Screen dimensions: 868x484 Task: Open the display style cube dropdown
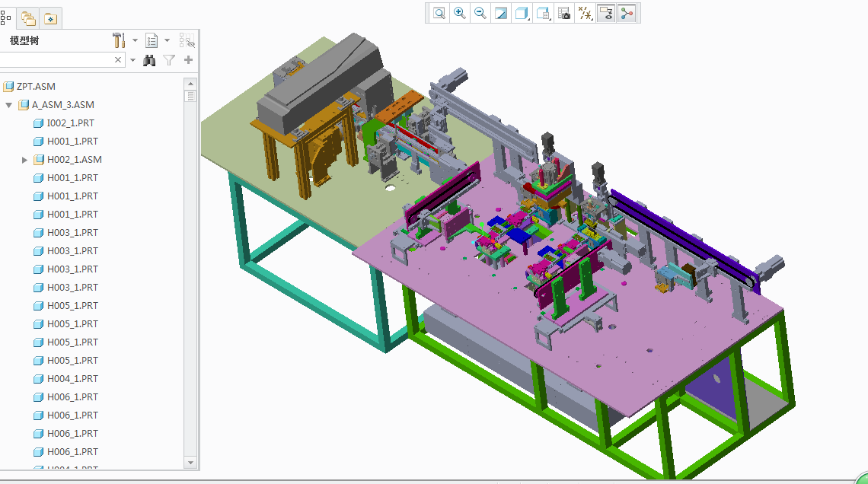coord(522,13)
